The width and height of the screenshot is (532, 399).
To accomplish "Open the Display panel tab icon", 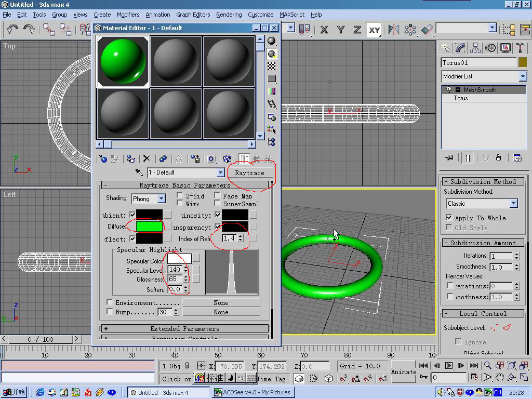I will (x=505, y=48).
